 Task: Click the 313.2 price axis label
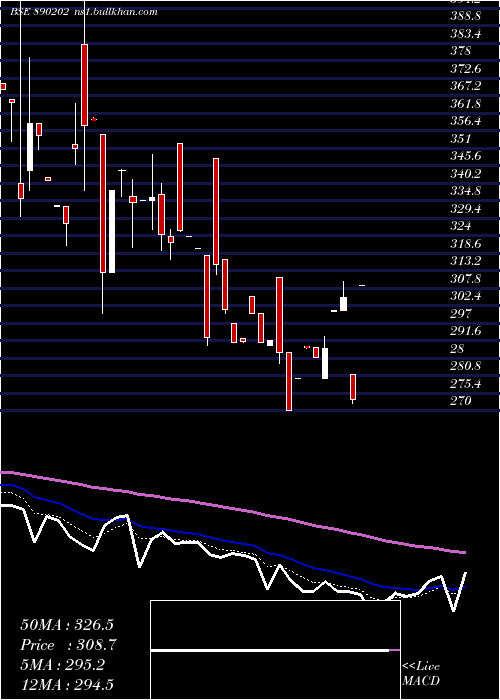[x=466, y=261]
